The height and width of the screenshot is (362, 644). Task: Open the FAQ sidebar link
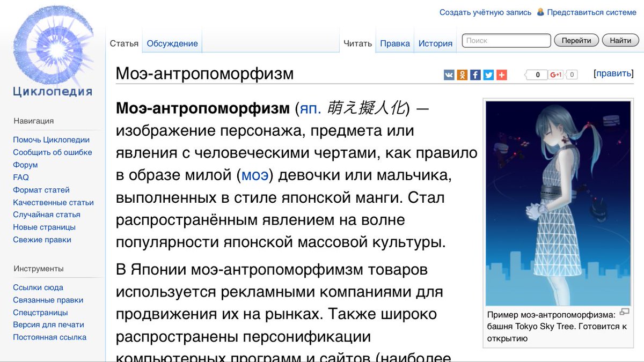(x=21, y=177)
